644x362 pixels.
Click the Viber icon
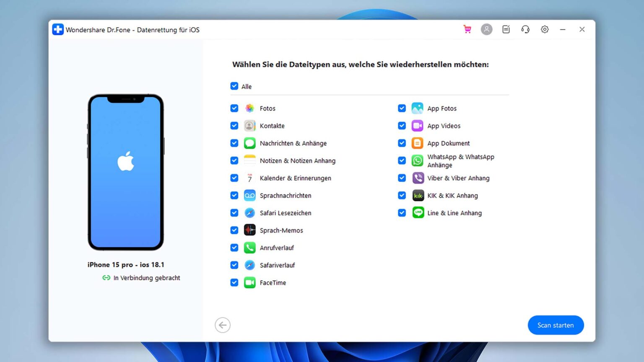418,178
